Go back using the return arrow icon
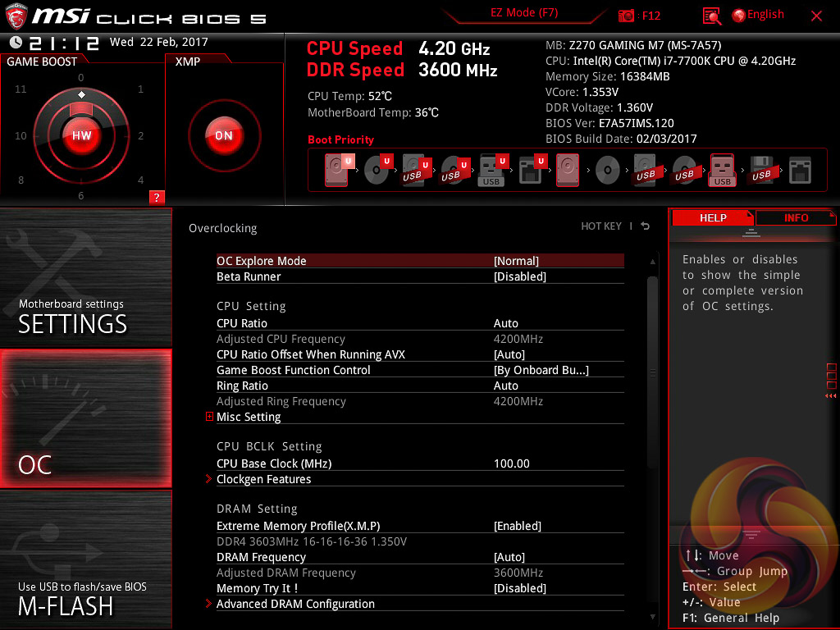 [646, 226]
